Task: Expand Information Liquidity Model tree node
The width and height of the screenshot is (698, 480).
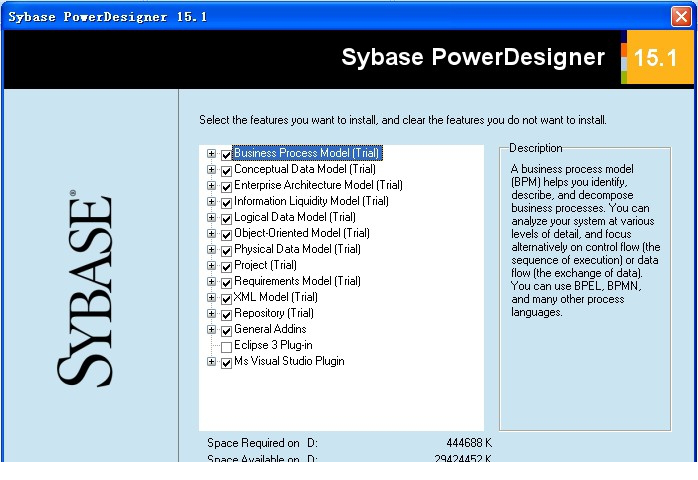Action: click(211, 202)
